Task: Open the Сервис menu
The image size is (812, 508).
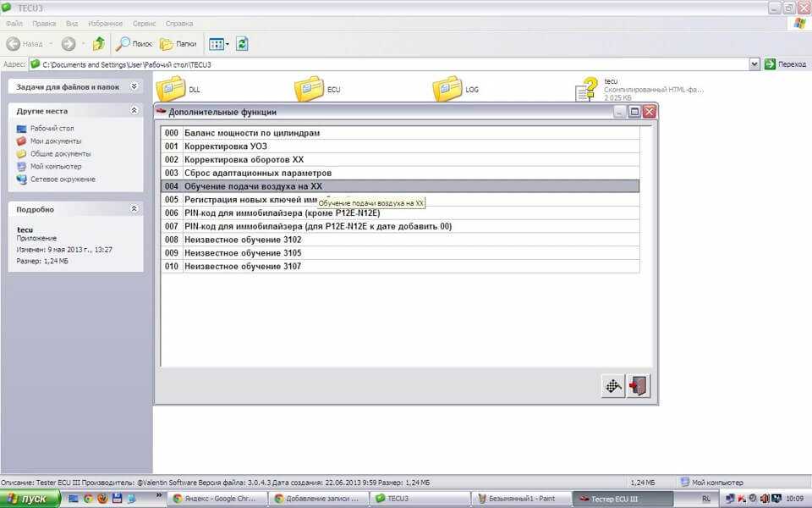Action: pyautogui.click(x=144, y=24)
